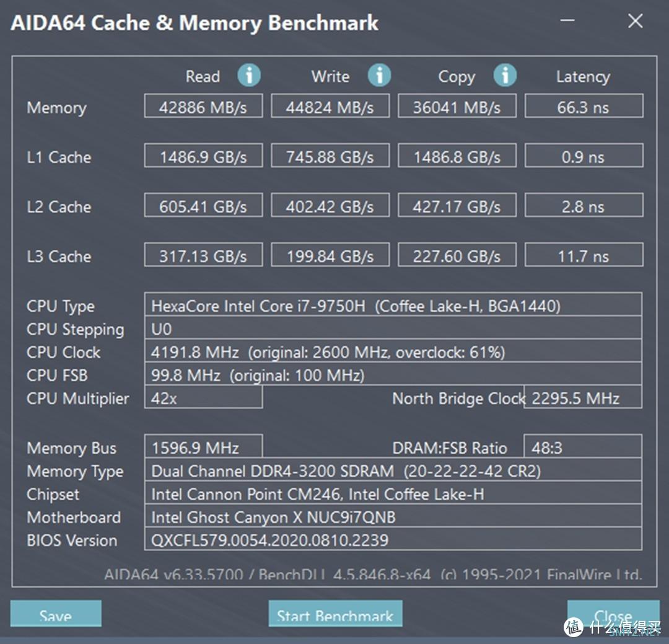The height and width of the screenshot is (644, 669).
Task: Click the BIOS Version text field
Action: pyautogui.click(x=393, y=539)
